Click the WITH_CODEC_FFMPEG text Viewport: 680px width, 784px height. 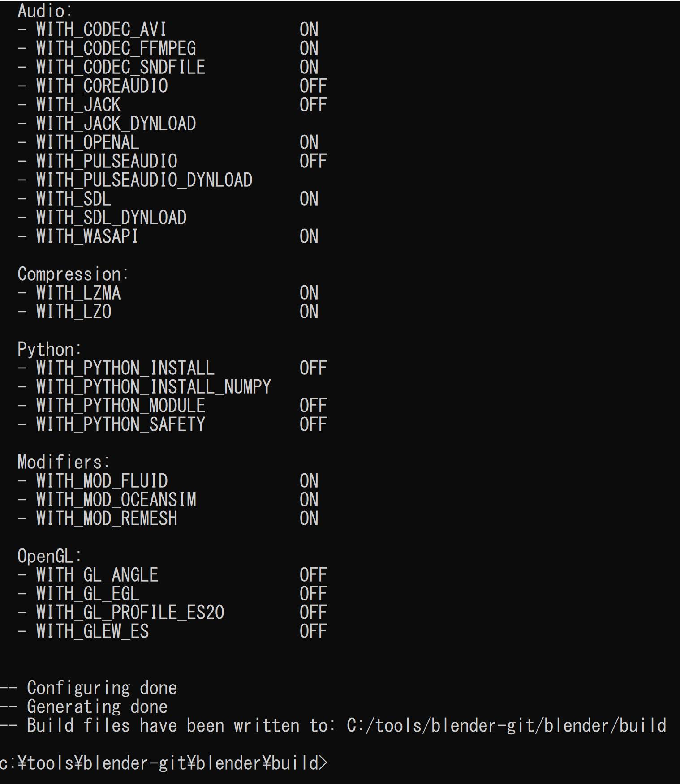click(x=116, y=48)
